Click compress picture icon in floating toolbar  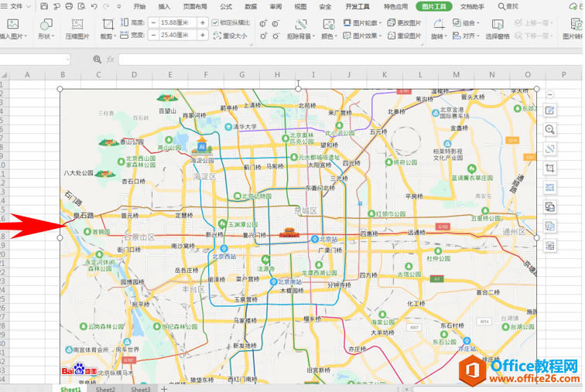(549, 187)
